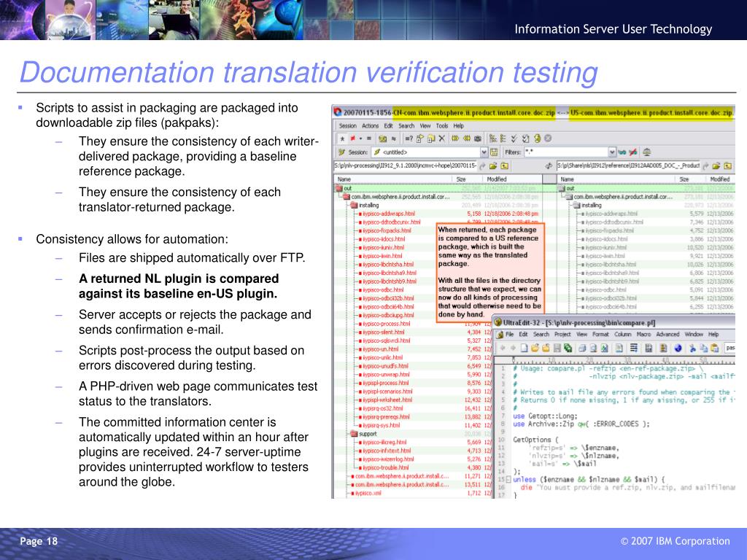This screenshot has width=747, height=560.
Task: Click the yellow globe icon beside stop
Action: pos(538,139)
